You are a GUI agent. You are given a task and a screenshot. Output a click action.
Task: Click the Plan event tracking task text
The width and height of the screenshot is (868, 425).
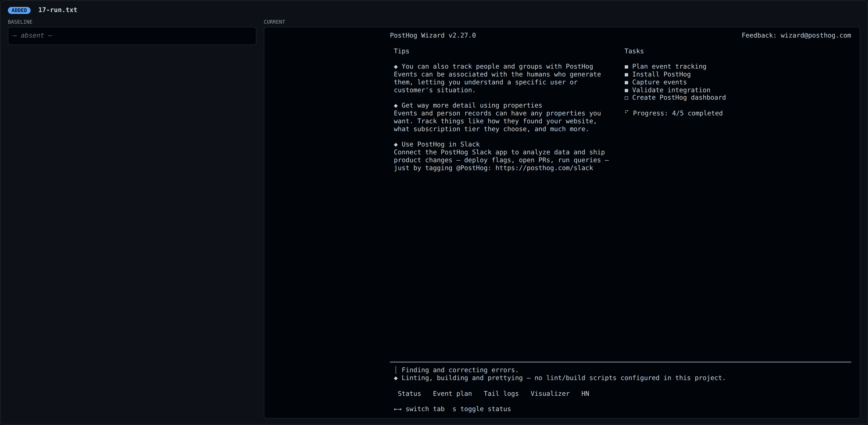669,66
